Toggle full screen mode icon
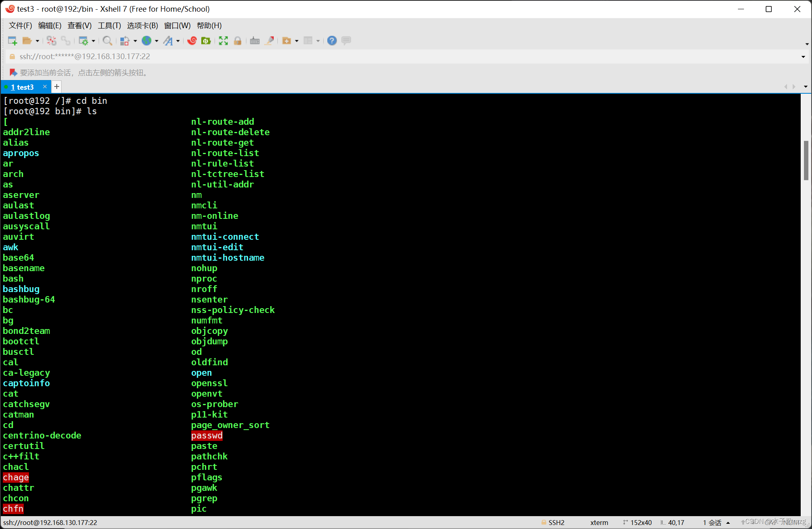The image size is (812, 529). 223,41
